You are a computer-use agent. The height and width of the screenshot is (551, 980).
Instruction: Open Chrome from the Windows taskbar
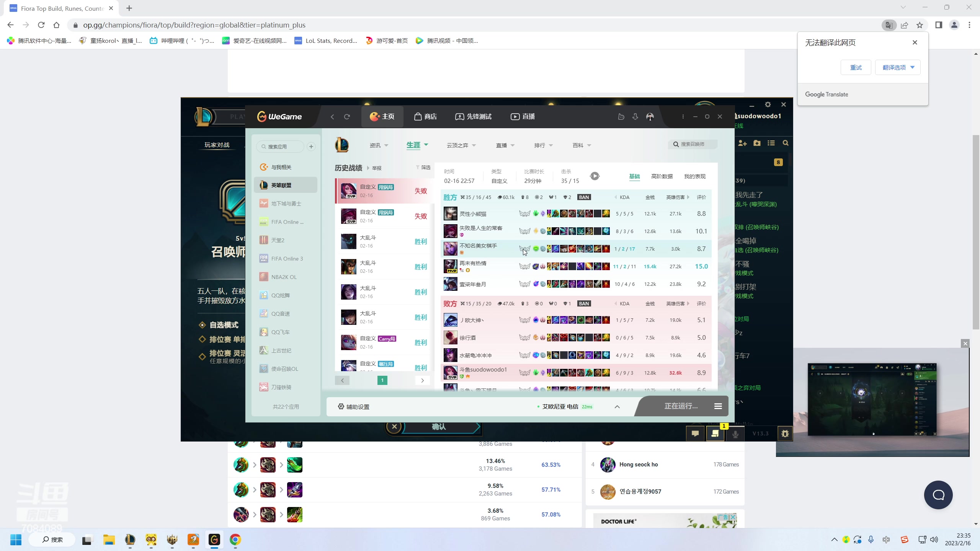tap(235, 540)
